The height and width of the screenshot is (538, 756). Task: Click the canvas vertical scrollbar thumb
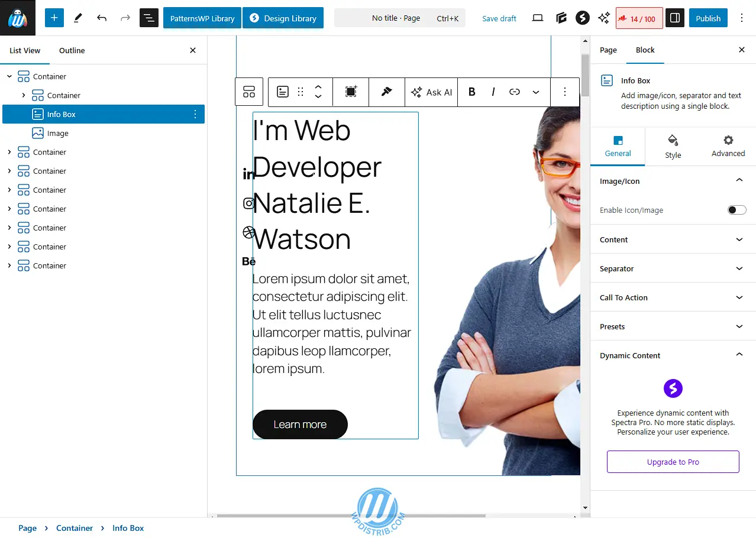pos(585,75)
